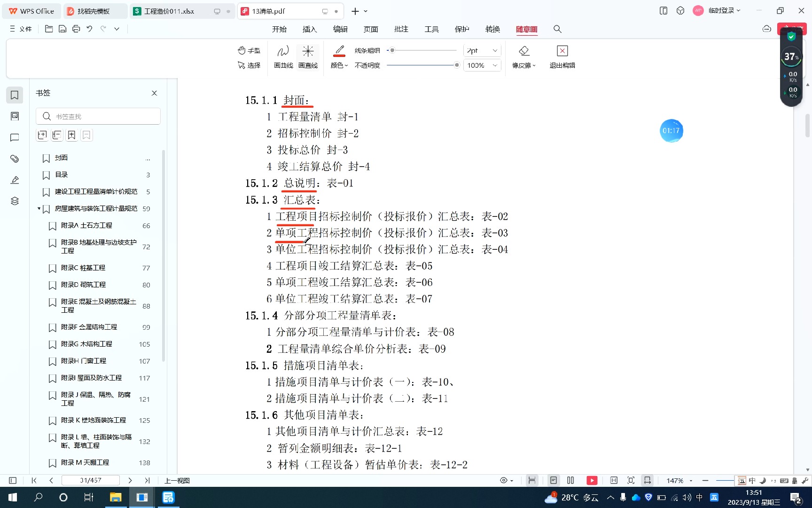Expand the quick access toolbar dropdown

point(117,29)
